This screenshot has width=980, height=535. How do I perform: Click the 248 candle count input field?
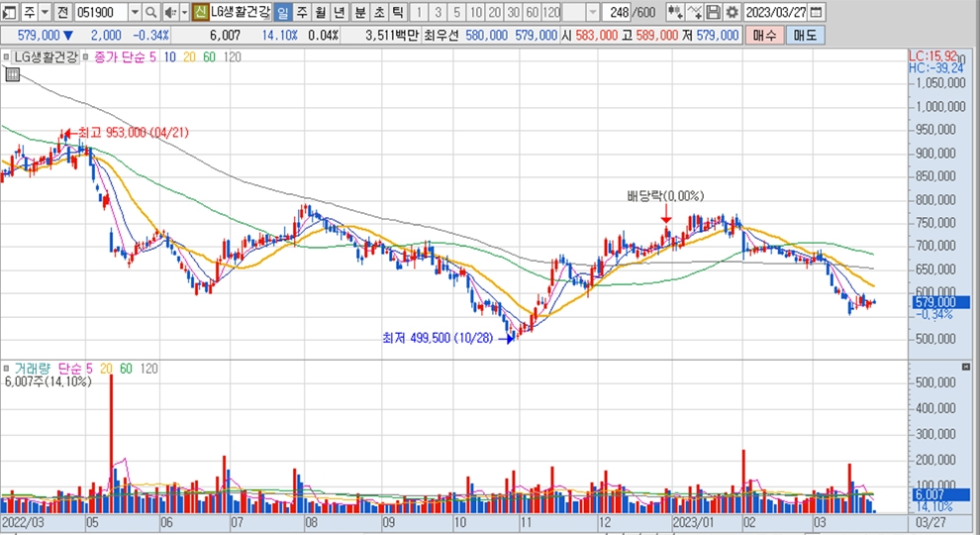pos(617,11)
